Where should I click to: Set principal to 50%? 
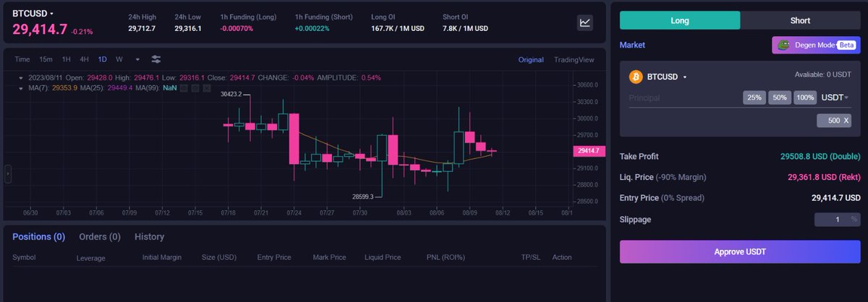tap(780, 98)
